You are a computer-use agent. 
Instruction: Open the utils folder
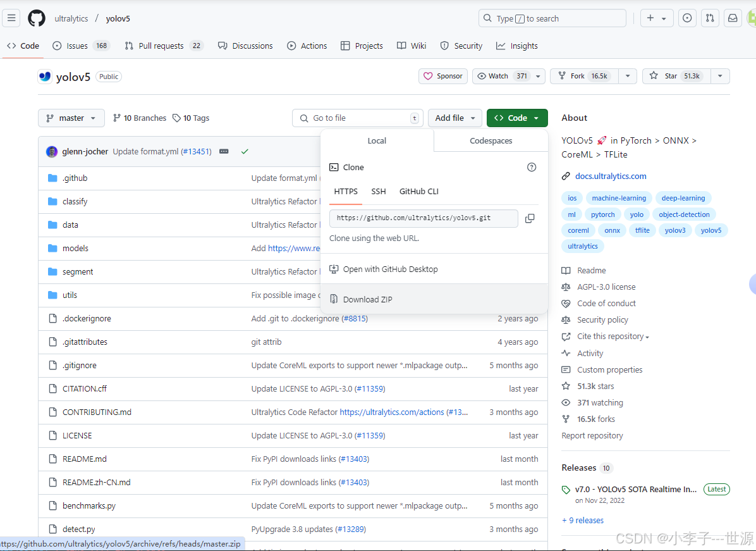(70, 295)
